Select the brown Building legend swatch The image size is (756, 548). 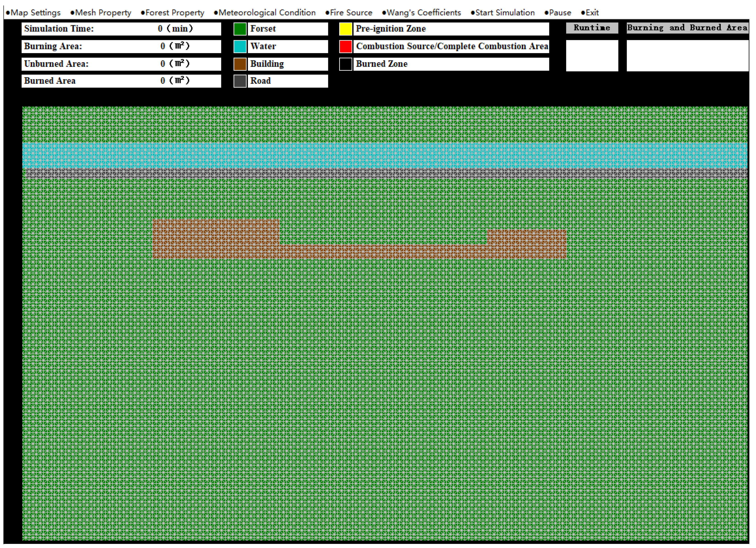click(x=240, y=64)
